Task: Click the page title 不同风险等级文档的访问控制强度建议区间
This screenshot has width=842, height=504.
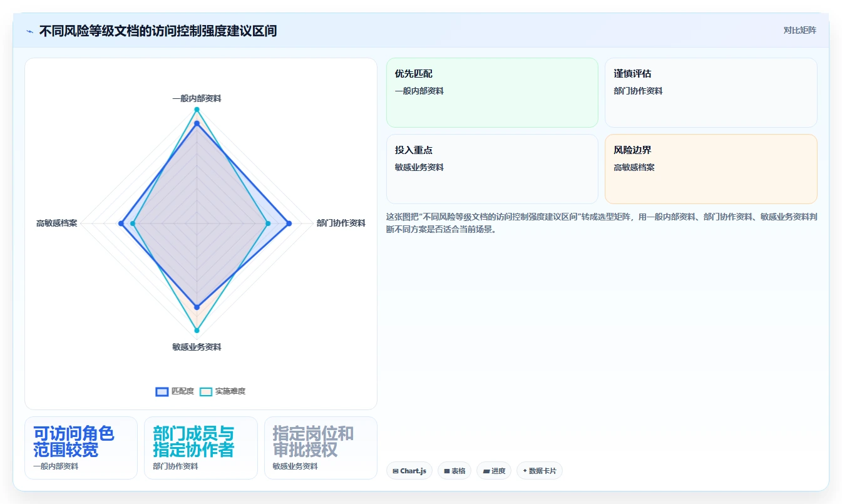Action: pos(158,31)
